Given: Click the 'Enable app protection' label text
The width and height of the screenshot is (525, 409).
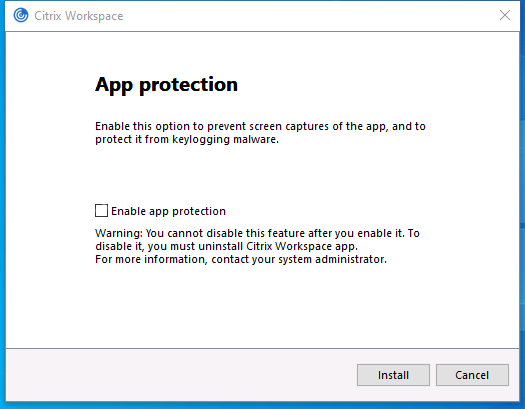Looking at the screenshot, I should coord(168,211).
